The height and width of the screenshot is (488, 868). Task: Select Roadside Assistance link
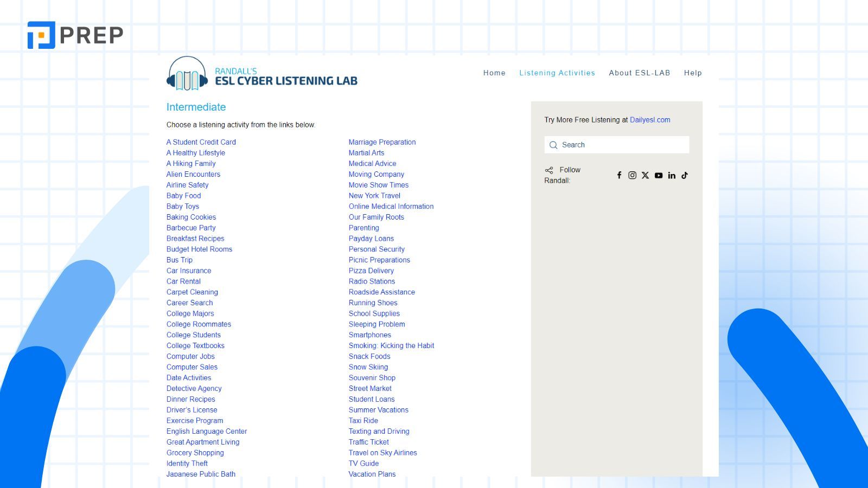[x=382, y=292]
